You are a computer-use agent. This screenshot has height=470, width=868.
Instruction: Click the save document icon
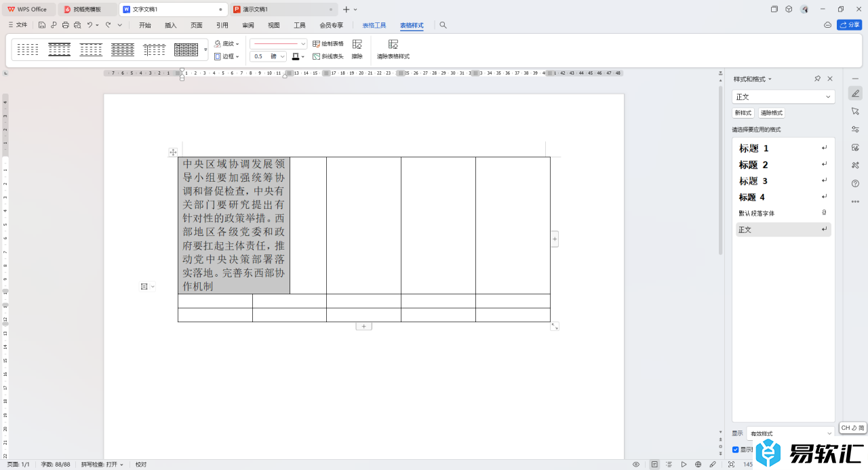click(x=42, y=25)
